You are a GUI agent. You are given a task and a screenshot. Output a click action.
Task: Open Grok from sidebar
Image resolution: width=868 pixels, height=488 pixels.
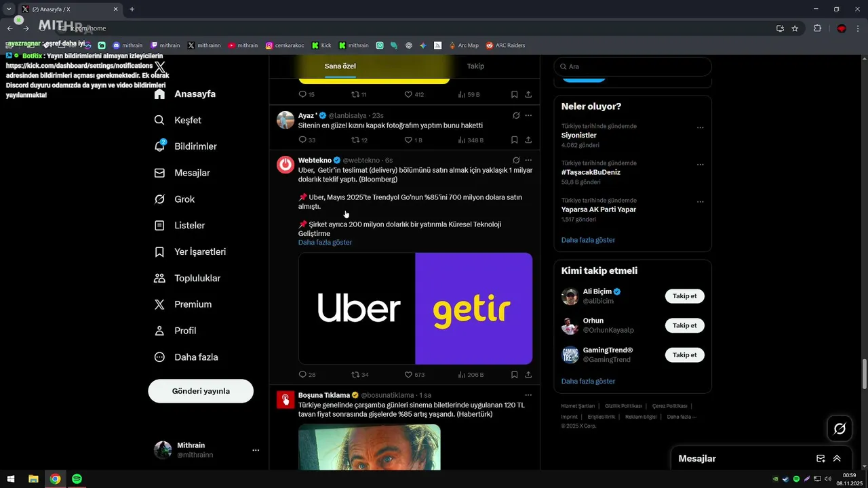(x=174, y=199)
